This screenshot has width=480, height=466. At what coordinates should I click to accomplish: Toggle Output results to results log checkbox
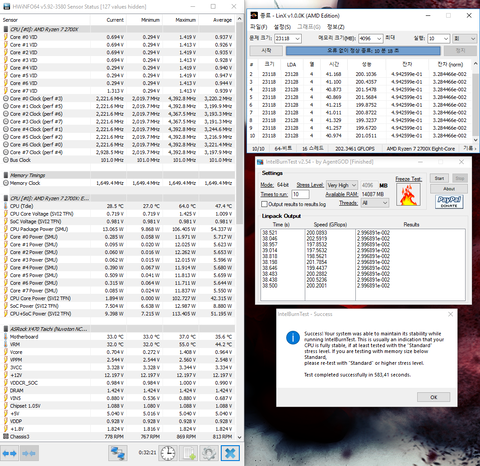coord(264,204)
